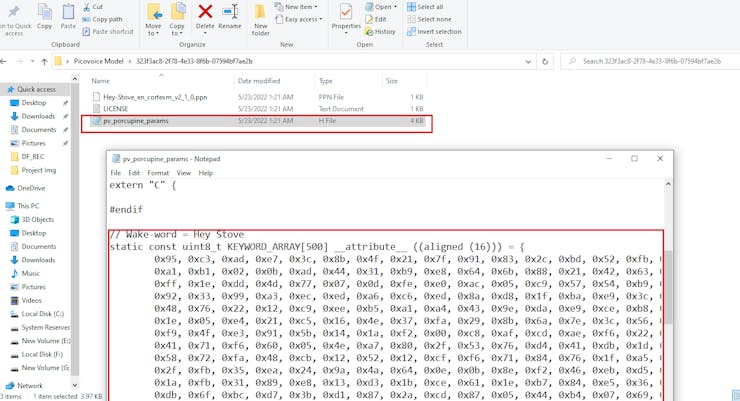This screenshot has width=740, height=401.
Task: Click the Delete icon in the ribbon
Action: 204,14
